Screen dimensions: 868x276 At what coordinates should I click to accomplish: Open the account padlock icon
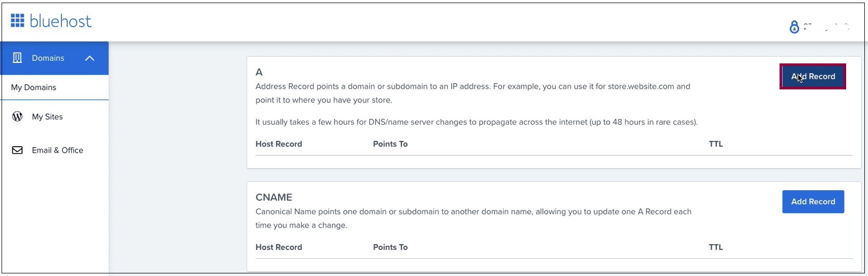[794, 27]
